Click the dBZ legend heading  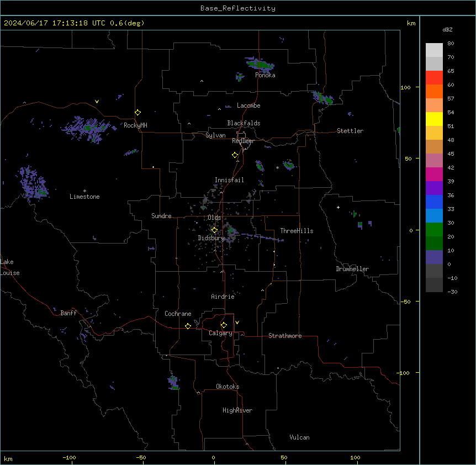click(x=447, y=30)
